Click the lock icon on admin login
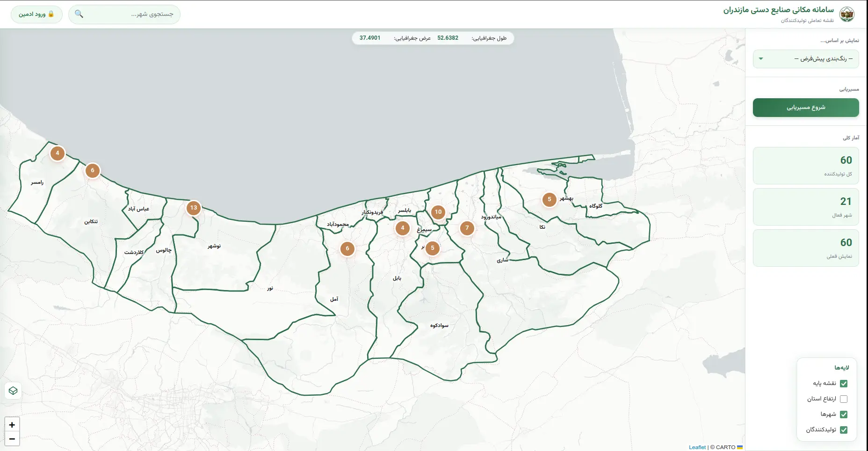Viewport: 868px width, 451px height. tap(51, 14)
